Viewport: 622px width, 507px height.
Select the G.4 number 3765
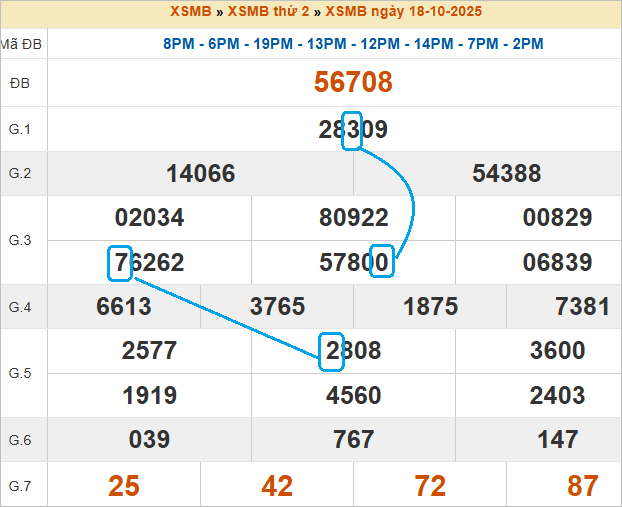[277, 307]
